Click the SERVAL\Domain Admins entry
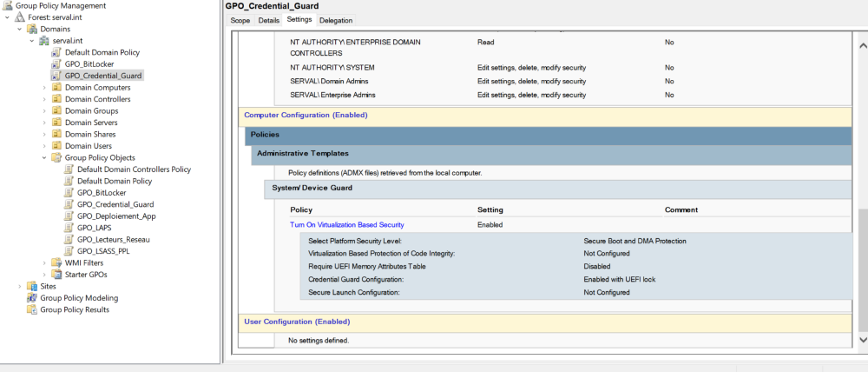 329,82
